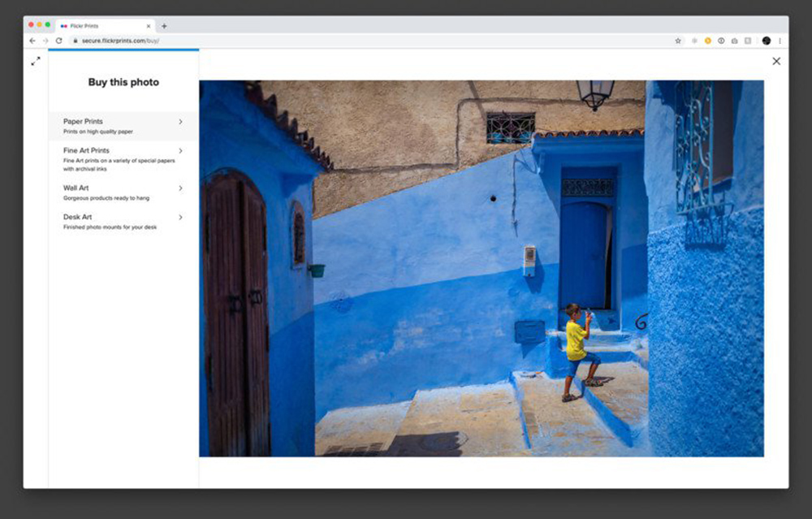Open the browser three-dot menu
The width and height of the screenshot is (812, 519).
pyautogui.click(x=780, y=41)
